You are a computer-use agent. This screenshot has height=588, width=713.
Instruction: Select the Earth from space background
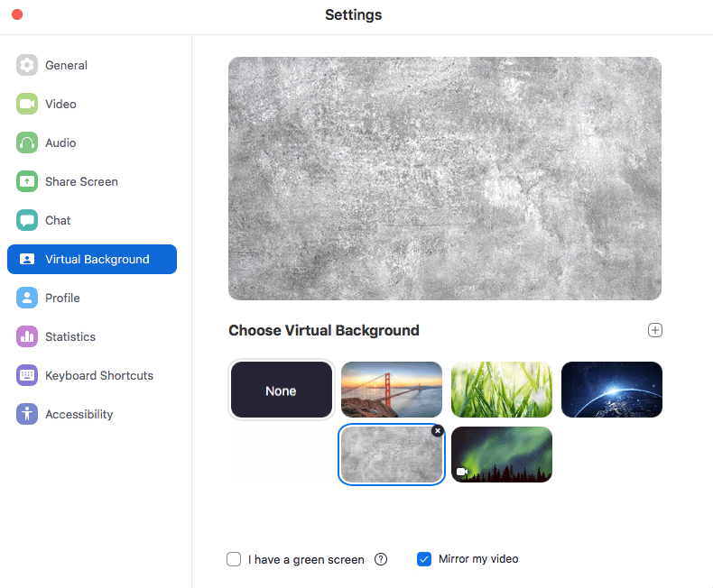point(611,390)
